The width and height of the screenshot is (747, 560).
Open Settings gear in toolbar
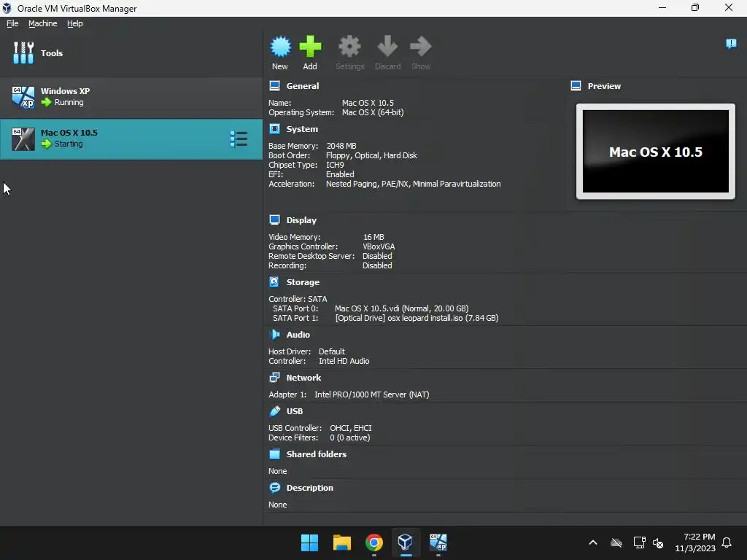point(349,47)
